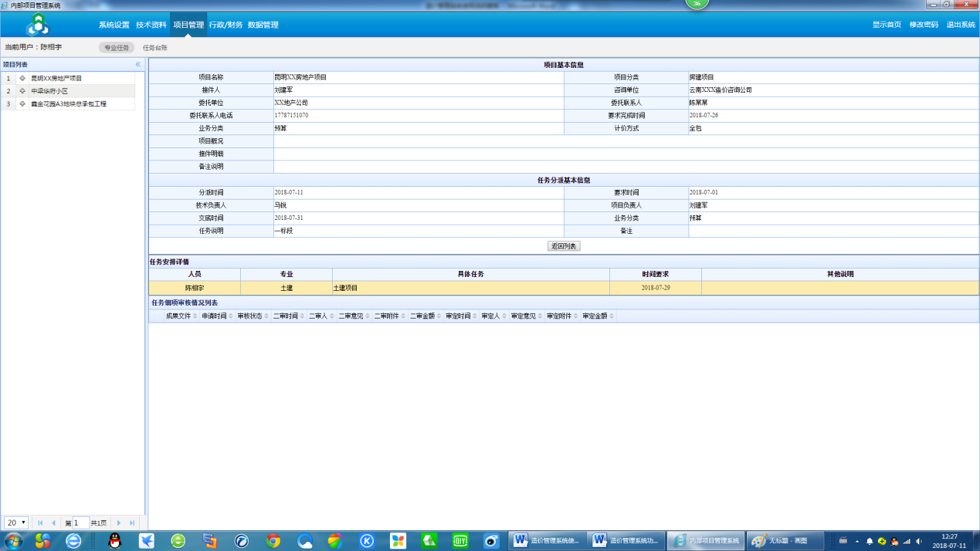Viewport: 980px width, 551px height.
Task: Expand row 2 中梁华府小区
Action: (22, 91)
